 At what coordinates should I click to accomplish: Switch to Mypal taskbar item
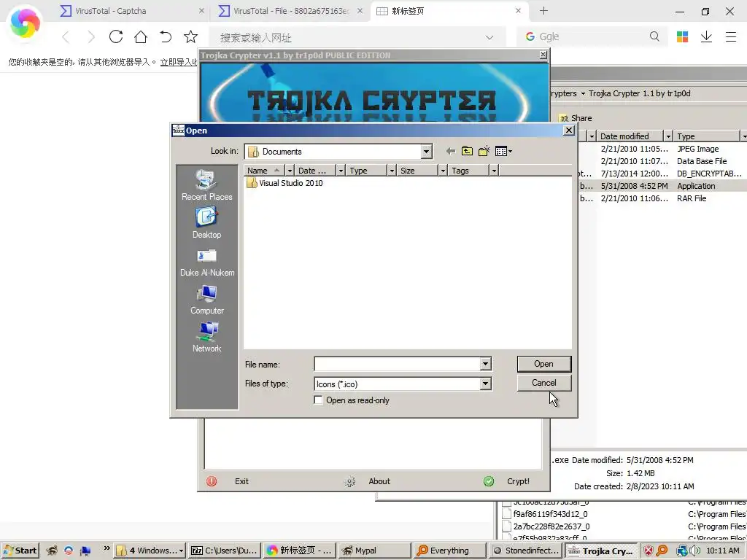click(x=376, y=551)
